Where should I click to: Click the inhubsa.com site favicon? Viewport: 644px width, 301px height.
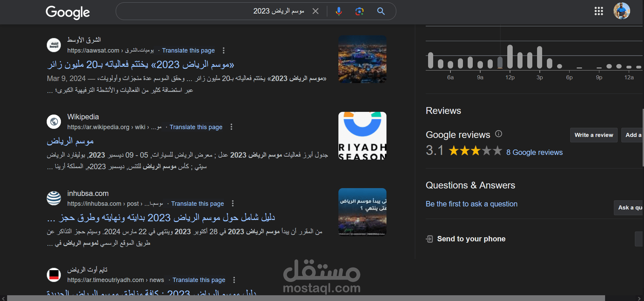pos(54,198)
